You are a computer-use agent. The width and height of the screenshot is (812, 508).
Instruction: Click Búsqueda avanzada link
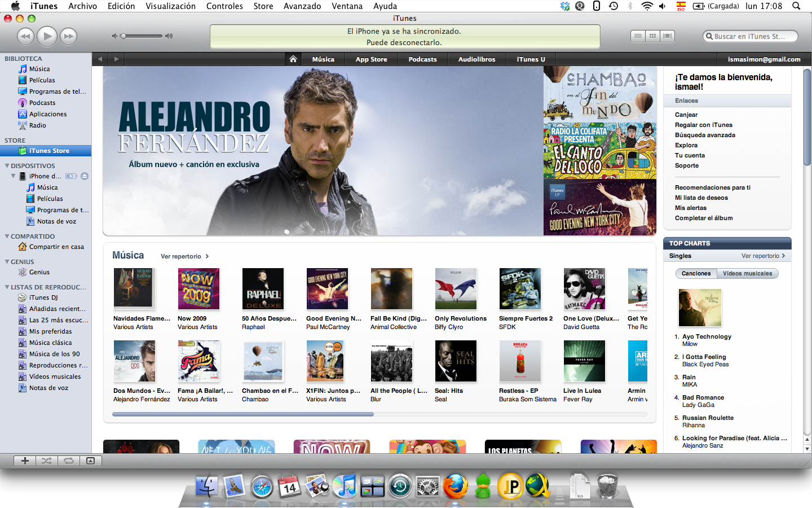(705, 135)
